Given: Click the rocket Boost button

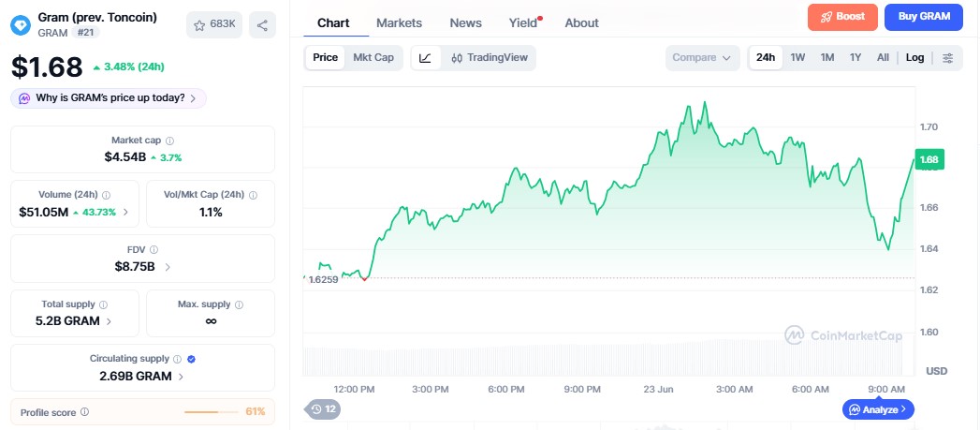Looking at the screenshot, I should pyautogui.click(x=842, y=17).
